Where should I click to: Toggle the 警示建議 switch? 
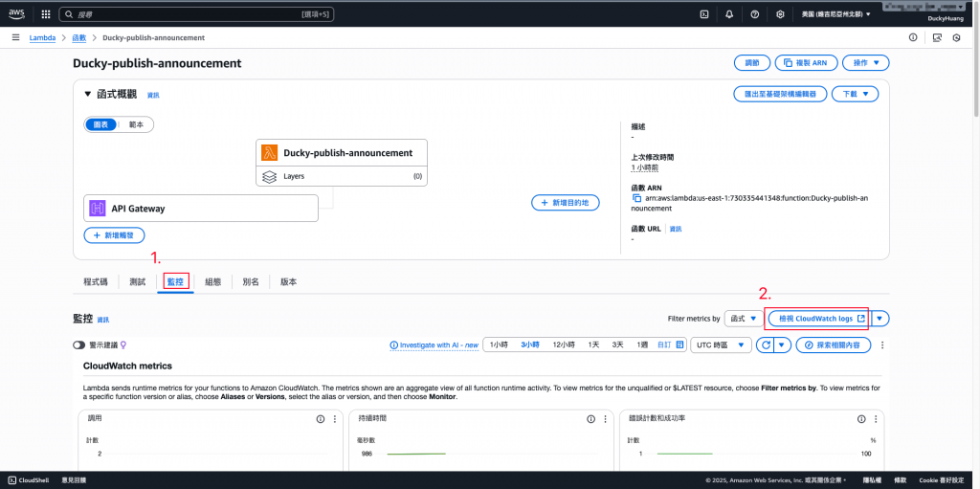(79, 345)
